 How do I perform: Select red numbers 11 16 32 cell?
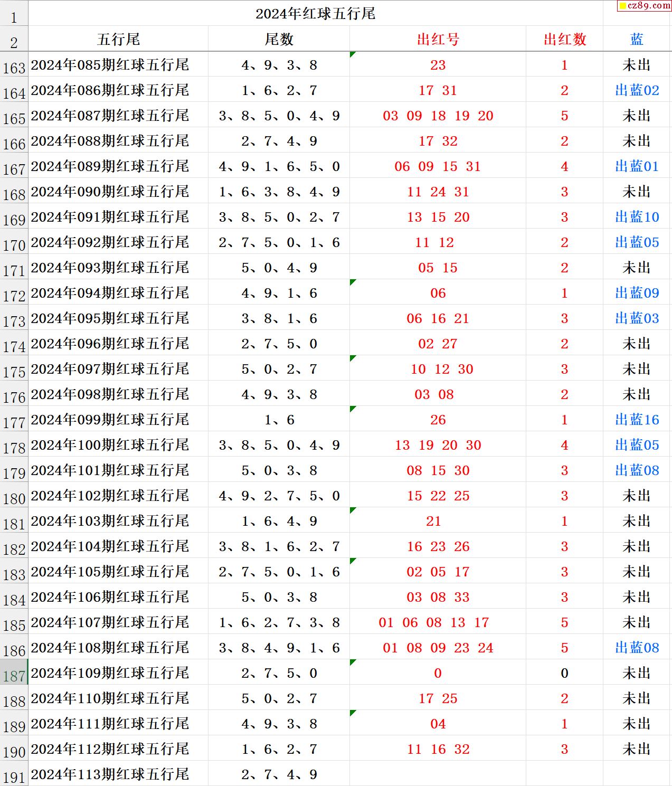(438, 749)
